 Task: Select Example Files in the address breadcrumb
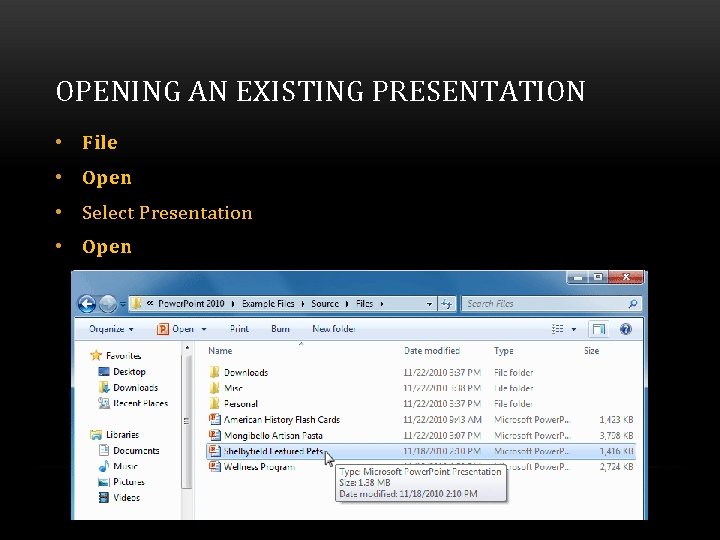(268, 304)
